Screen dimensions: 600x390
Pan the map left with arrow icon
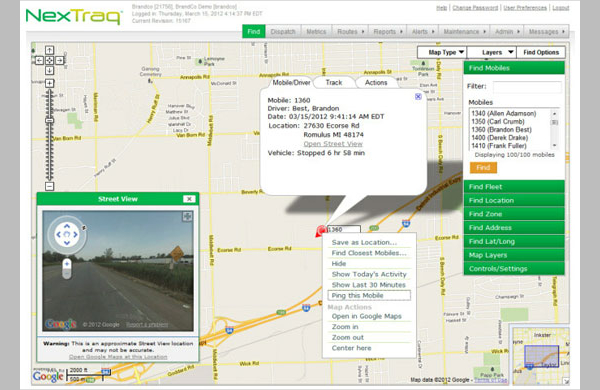(39, 60)
